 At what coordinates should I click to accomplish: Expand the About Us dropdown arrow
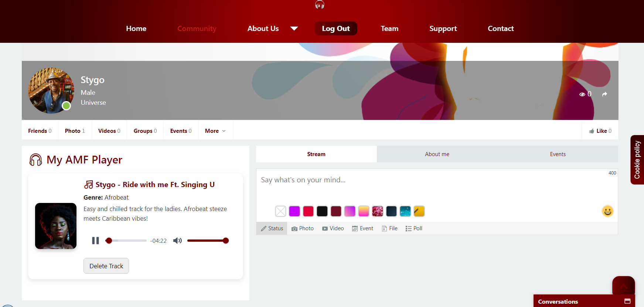click(294, 28)
